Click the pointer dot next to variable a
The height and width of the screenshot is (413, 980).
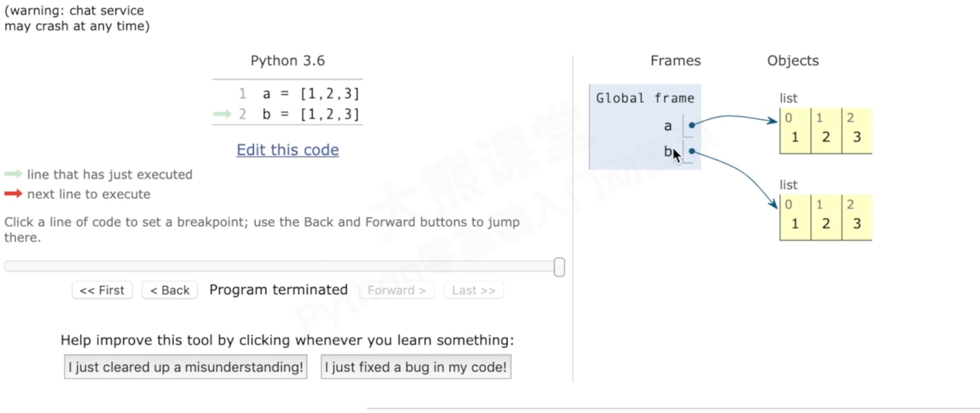[x=692, y=125]
